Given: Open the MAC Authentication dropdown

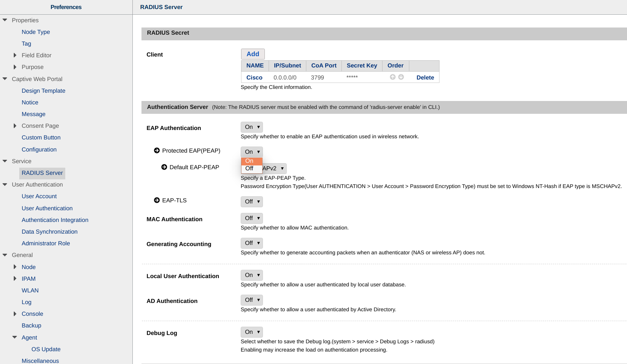Looking at the screenshot, I should 252,218.
